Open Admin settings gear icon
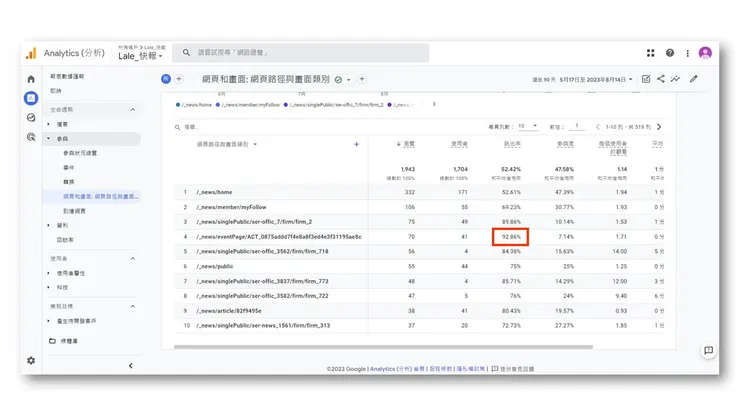 31,361
